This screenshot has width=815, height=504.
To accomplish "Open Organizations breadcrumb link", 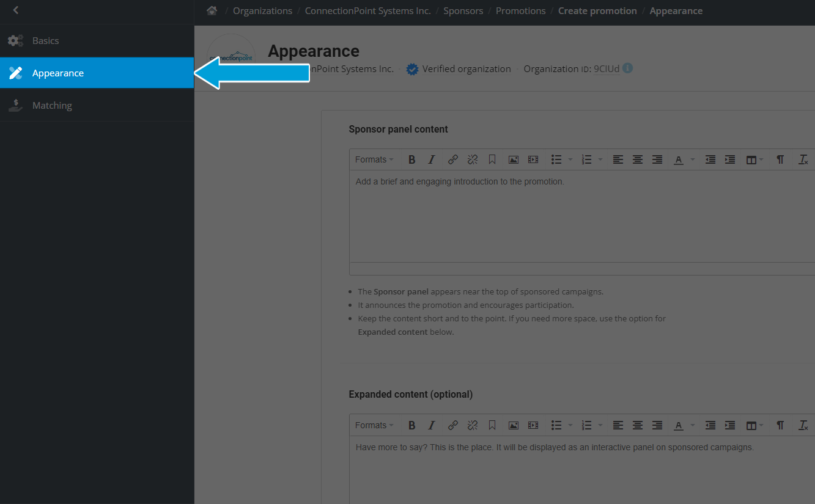I will coord(262,11).
